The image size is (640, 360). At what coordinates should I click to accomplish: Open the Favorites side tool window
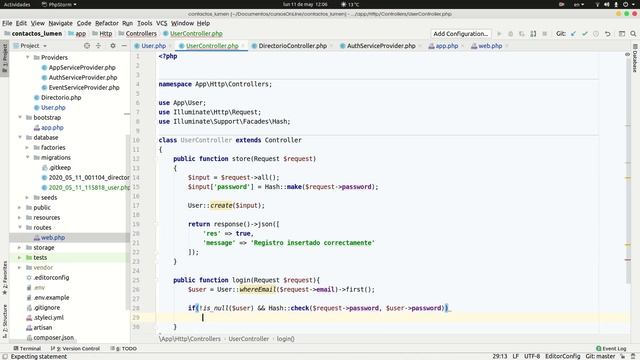pyautogui.click(x=5, y=278)
